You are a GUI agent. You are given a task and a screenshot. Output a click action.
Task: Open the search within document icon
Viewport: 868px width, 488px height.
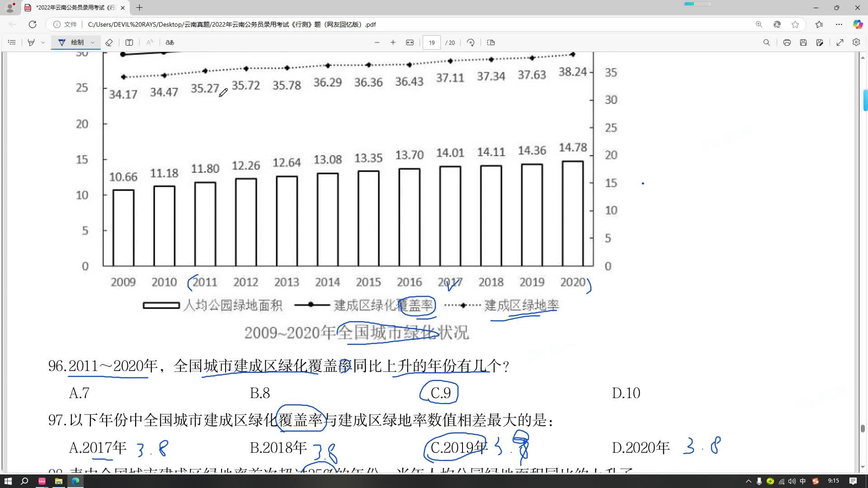click(x=767, y=42)
